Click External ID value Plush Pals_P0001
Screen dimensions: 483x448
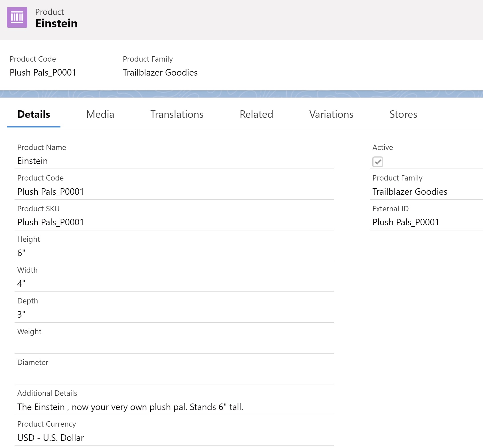coord(405,222)
